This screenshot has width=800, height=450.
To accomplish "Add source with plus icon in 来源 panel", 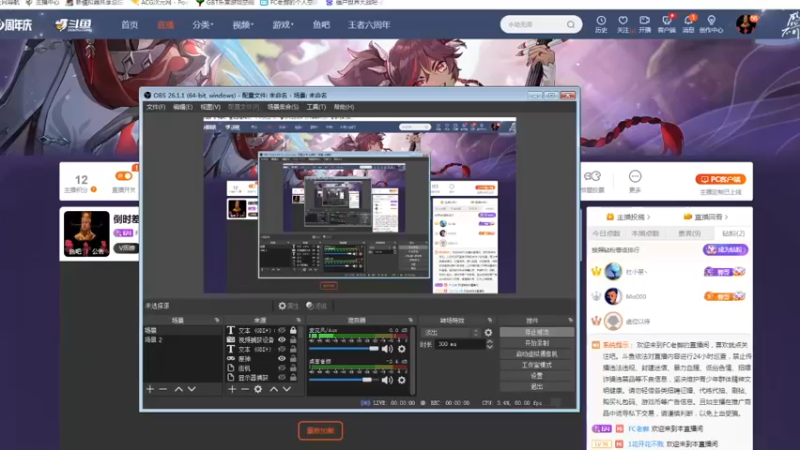I will click(x=232, y=389).
